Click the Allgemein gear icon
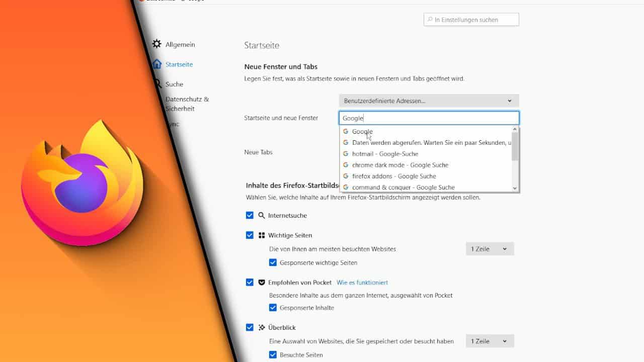 pos(157,44)
